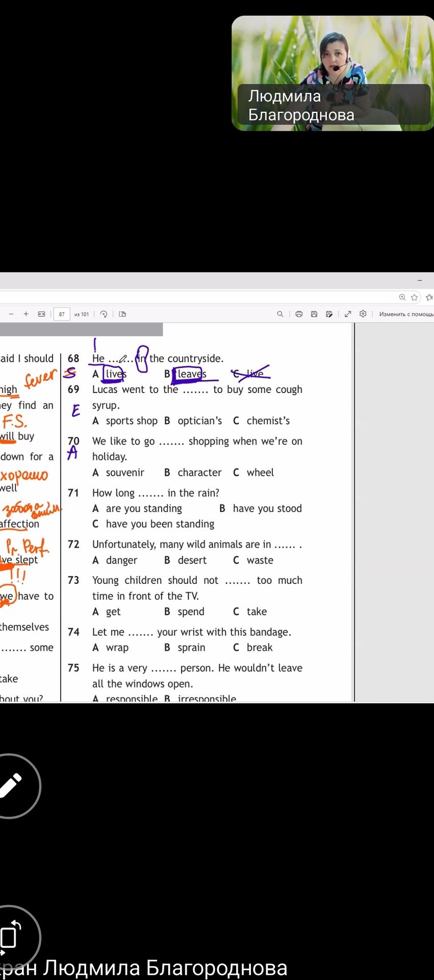The image size is (434, 980).
Task: Select 'are you standing' in question 71
Action: click(137, 508)
